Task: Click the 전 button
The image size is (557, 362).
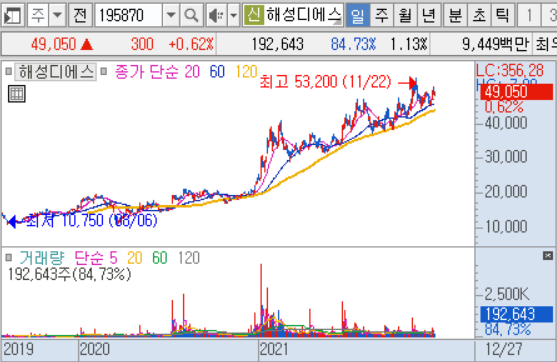Action: pos(80,15)
